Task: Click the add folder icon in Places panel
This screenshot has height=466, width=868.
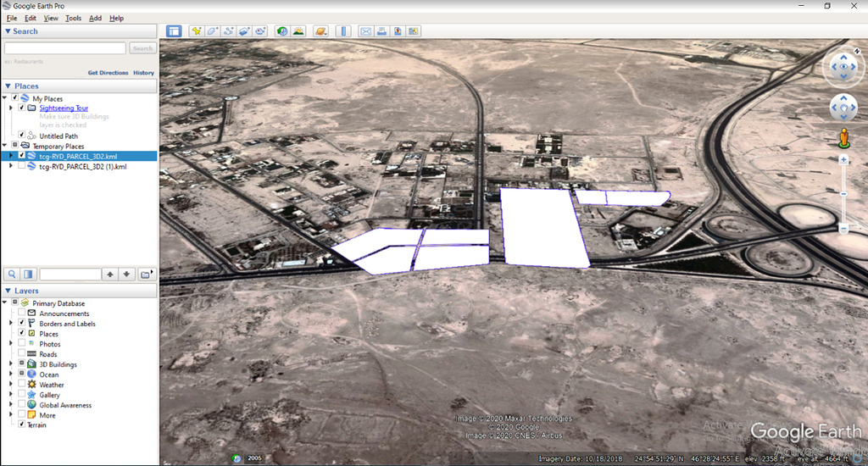Action: tap(146, 274)
